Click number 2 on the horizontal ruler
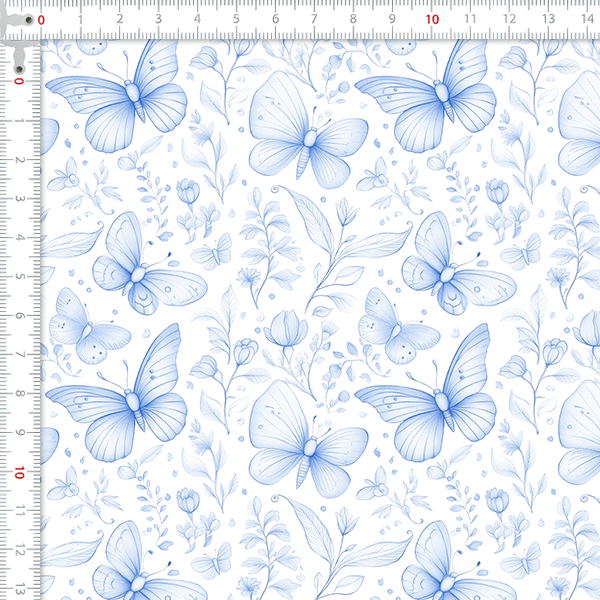Viewport: 600px width, 600px height. pyautogui.click(x=120, y=19)
